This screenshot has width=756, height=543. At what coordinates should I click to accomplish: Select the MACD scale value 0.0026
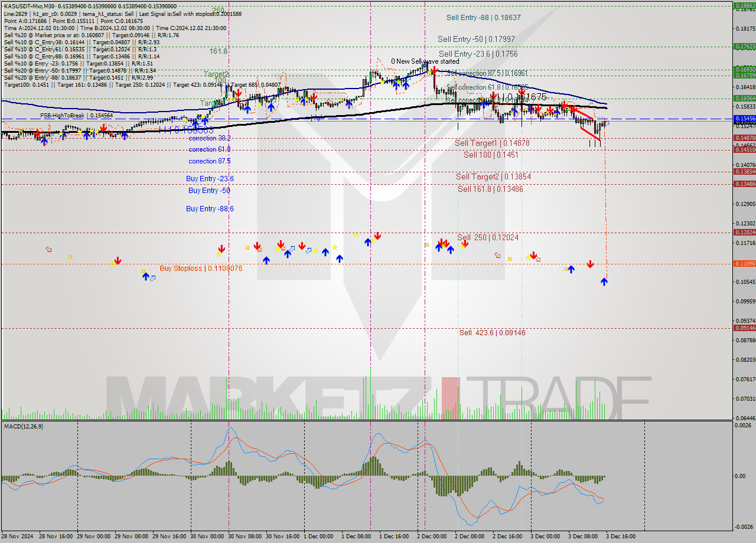[x=744, y=425]
